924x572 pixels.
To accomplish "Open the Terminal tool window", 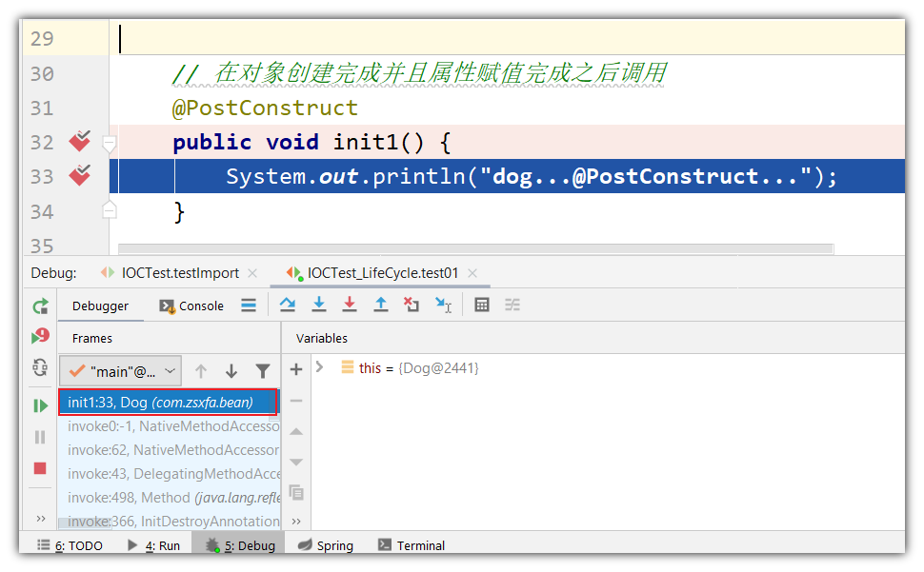I will tap(412, 545).
